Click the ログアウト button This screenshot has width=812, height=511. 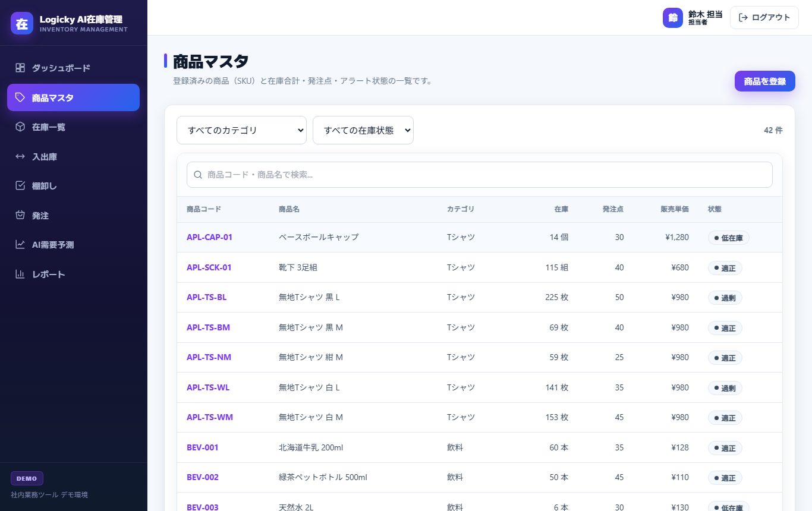pyautogui.click(x=764, y=17)
